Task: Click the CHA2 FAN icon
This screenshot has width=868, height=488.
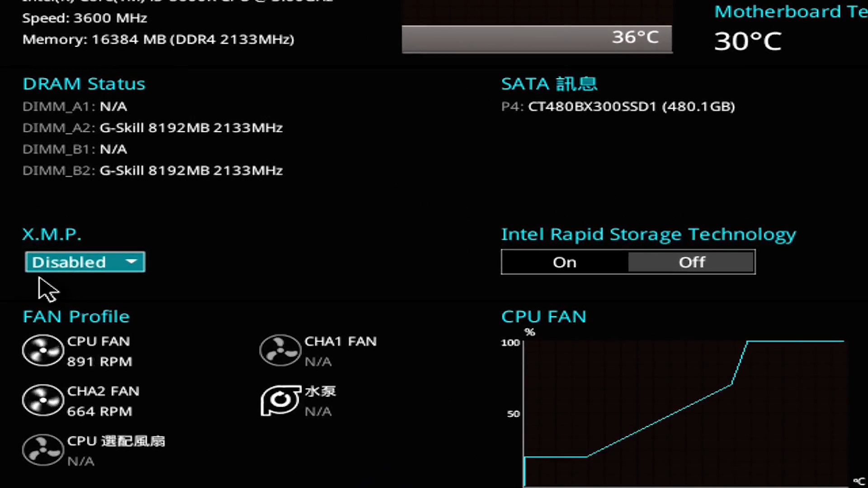Action: point(43,400)
